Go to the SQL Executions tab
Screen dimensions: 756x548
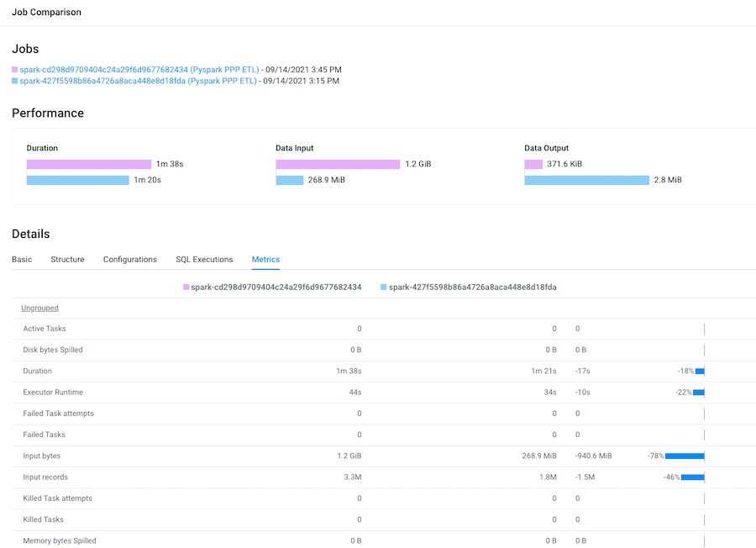click(x=204, y=260)
